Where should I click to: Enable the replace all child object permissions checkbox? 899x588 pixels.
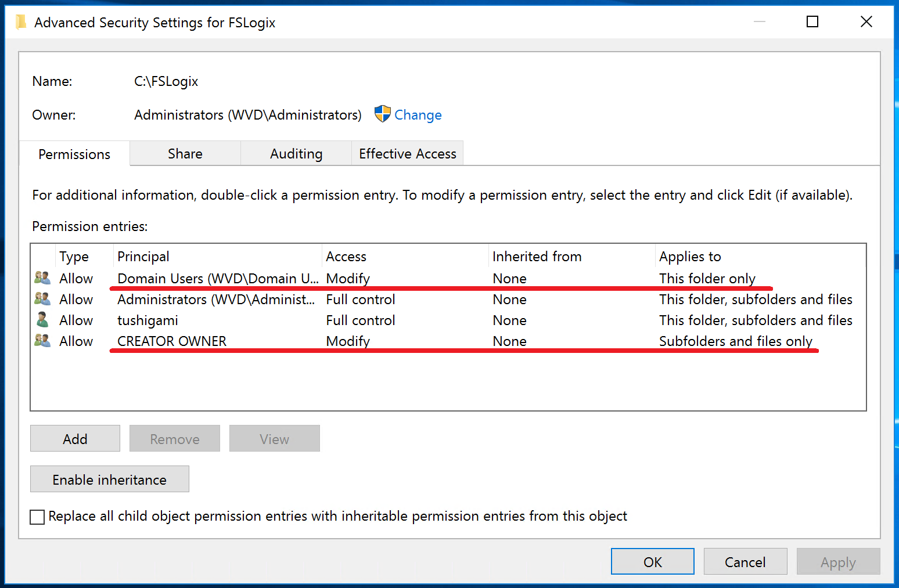(37, 517)
